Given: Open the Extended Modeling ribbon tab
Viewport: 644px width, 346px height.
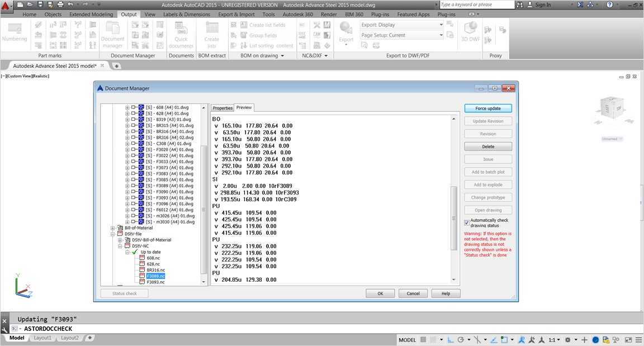Looking at the screenshot, I should [91, 15].
